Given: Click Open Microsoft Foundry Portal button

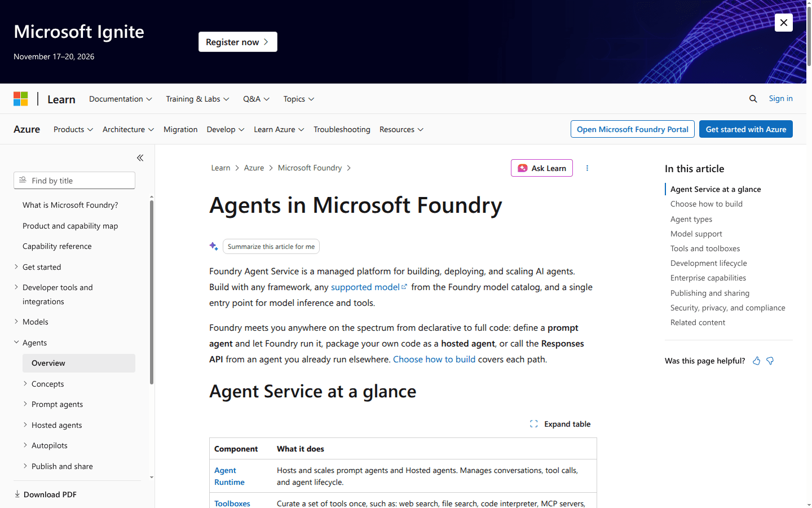Looking at the screenshot, I should pyautogui.click(x=632, y=129).
